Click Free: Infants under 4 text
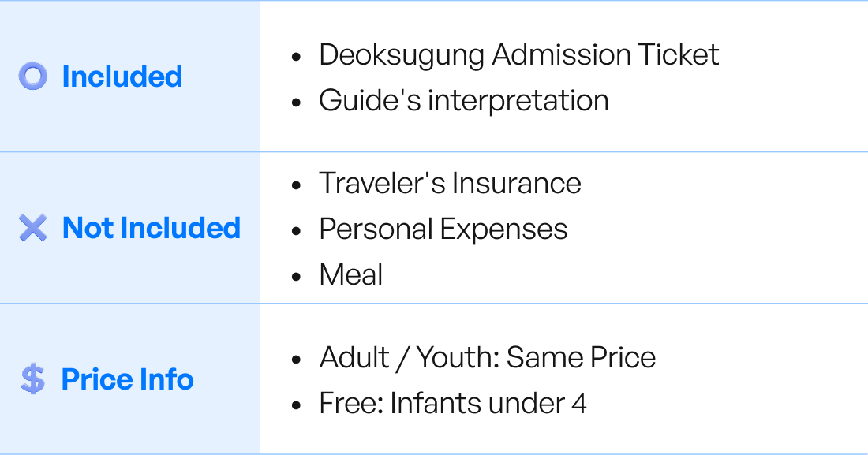The height and width of the screenshot is (455, 868). click(452, 404)
